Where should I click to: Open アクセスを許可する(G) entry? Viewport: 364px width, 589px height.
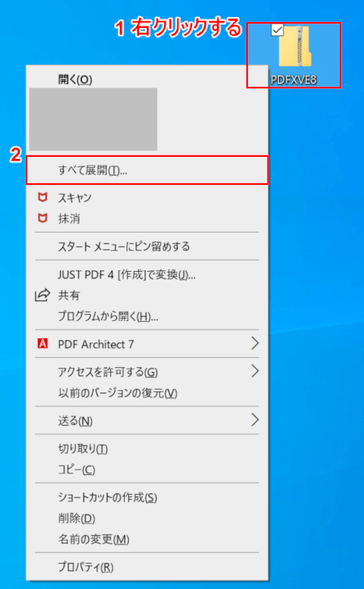click(x=147, y=372)
